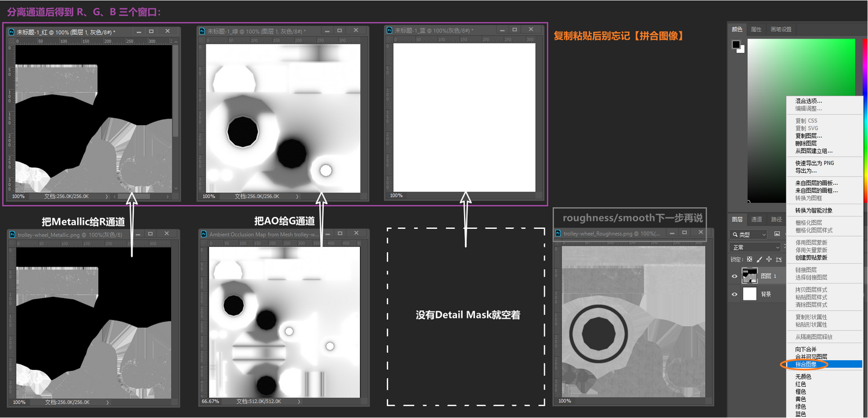Image resolution: width=868 pixels, height=418 pixels.
Task: Click the pixel layer filter icon
Action: coord(777,234)
